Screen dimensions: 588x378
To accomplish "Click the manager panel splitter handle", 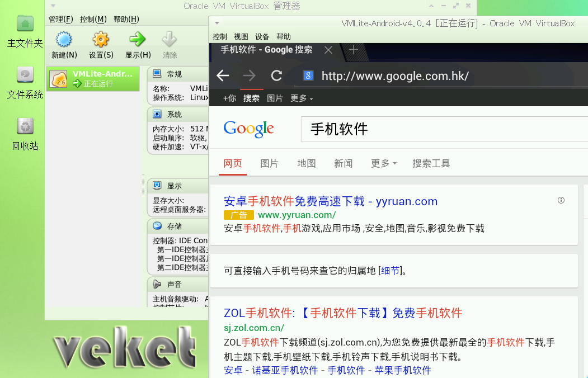I will point(143,186).
